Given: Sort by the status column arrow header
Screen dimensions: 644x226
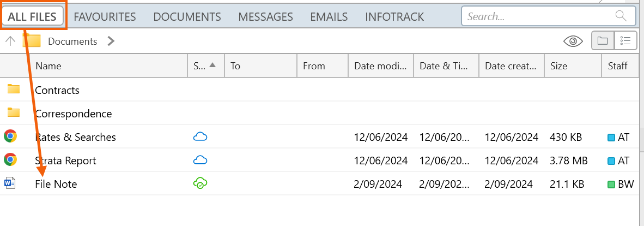Looking at the screenshot, I should tap(205, 66).
